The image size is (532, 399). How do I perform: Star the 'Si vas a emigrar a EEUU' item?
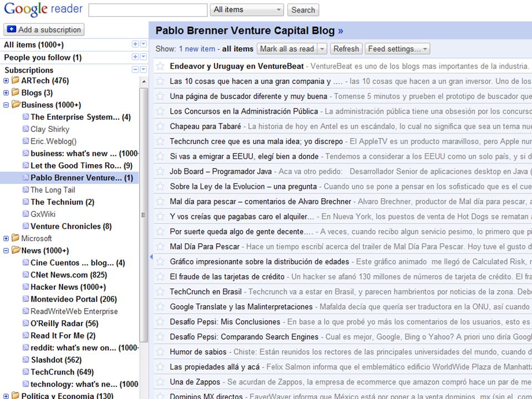(x=160, y=156)
